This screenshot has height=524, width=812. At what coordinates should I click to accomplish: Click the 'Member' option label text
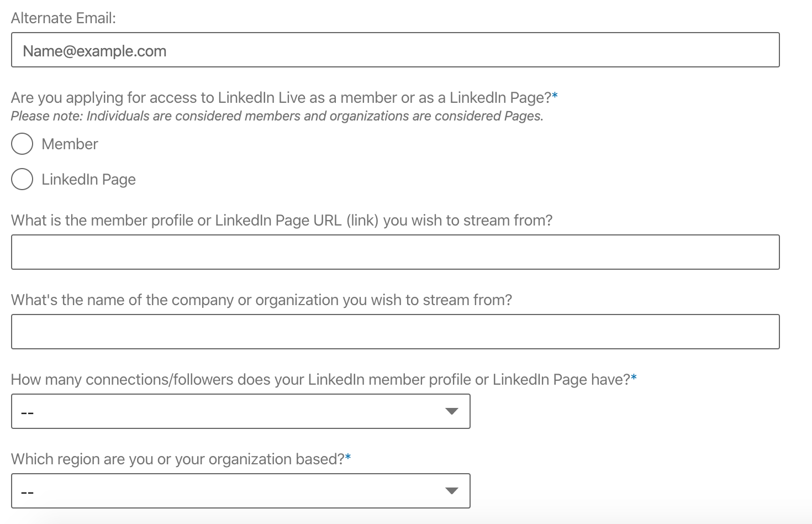click(x=70, y=144)
